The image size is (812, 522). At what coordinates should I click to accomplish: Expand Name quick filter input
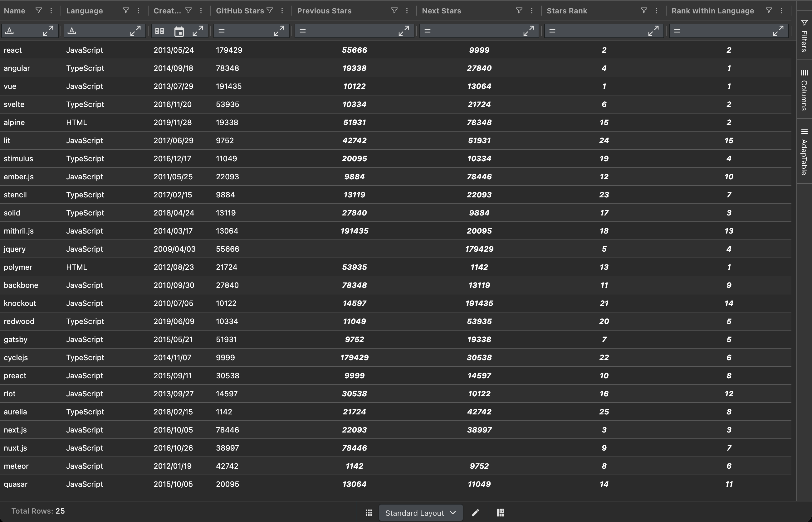(x=48, y=31)
